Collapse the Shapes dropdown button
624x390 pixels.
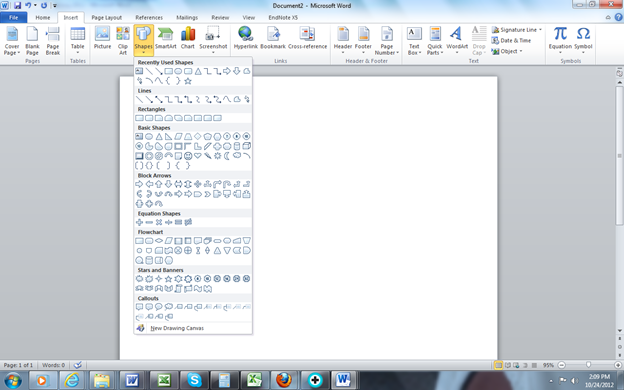click(143, 40)
